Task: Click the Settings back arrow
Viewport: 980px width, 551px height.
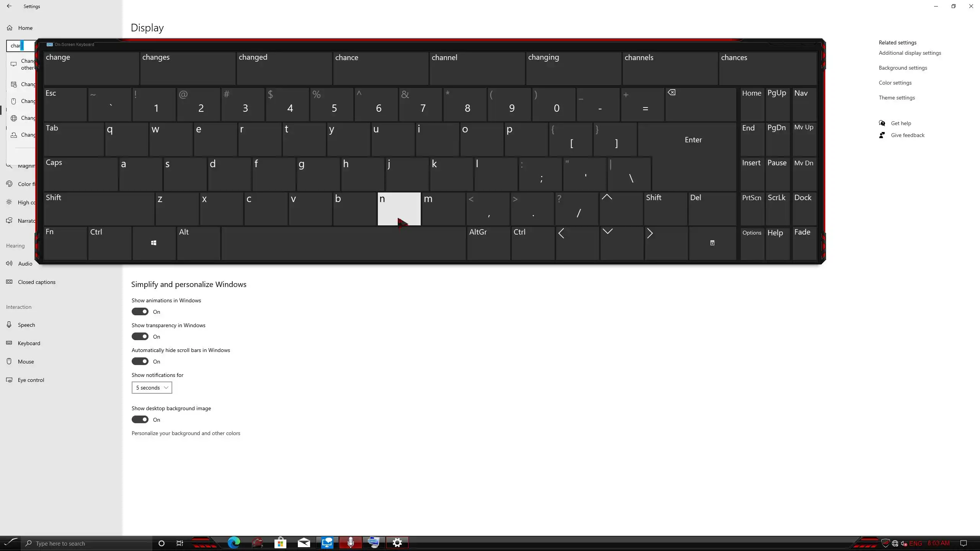Action: click(x=9, y=6)
